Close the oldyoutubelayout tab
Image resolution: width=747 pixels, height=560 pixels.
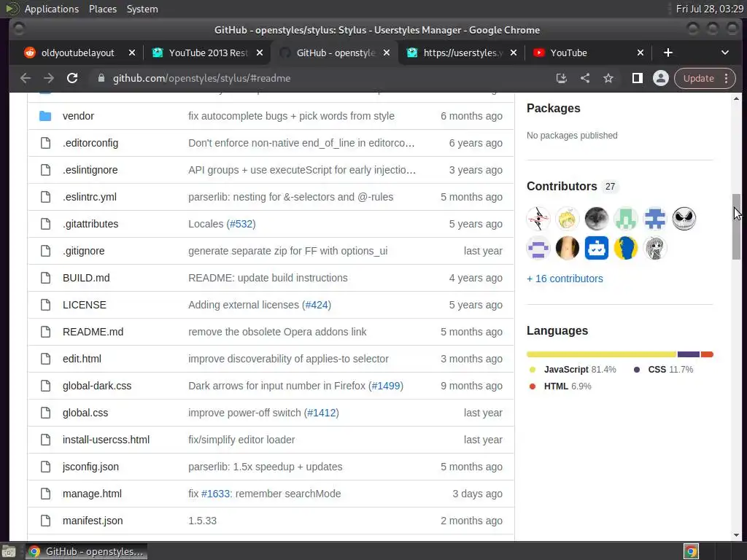coord(132,52)
